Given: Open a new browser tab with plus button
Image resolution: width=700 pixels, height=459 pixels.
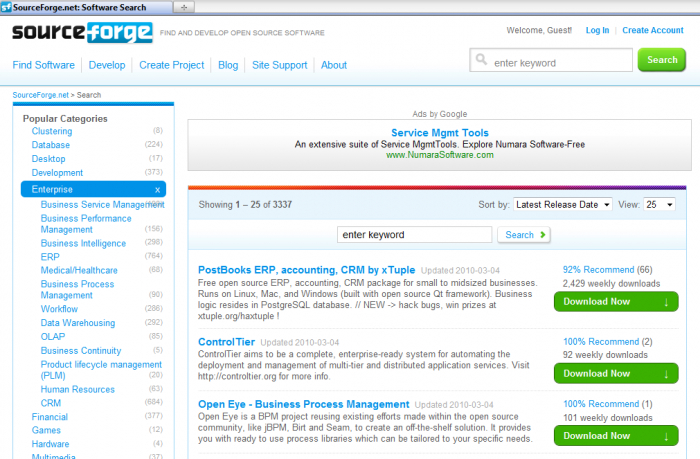Looking at the screenshot, I should (183, 7).
